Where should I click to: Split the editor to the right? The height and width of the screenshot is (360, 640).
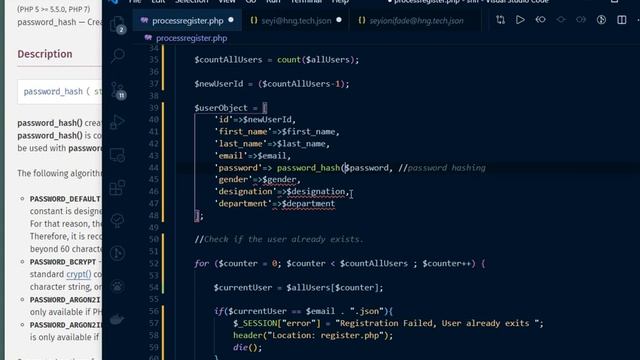(x=622, y=20)
